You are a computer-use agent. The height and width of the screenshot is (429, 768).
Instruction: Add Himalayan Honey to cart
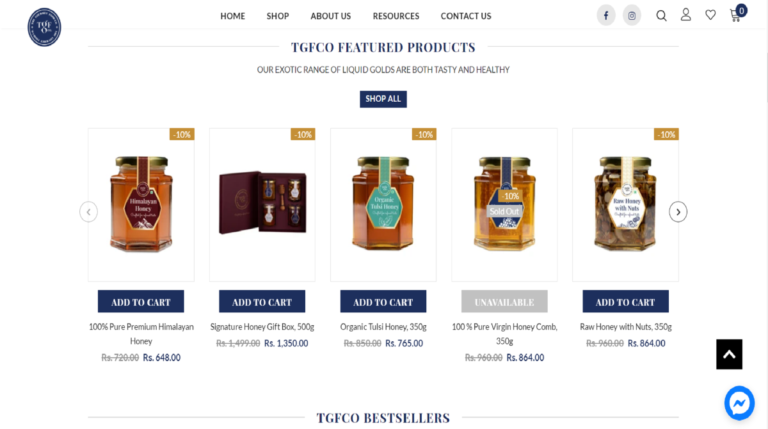pos(141,302)
